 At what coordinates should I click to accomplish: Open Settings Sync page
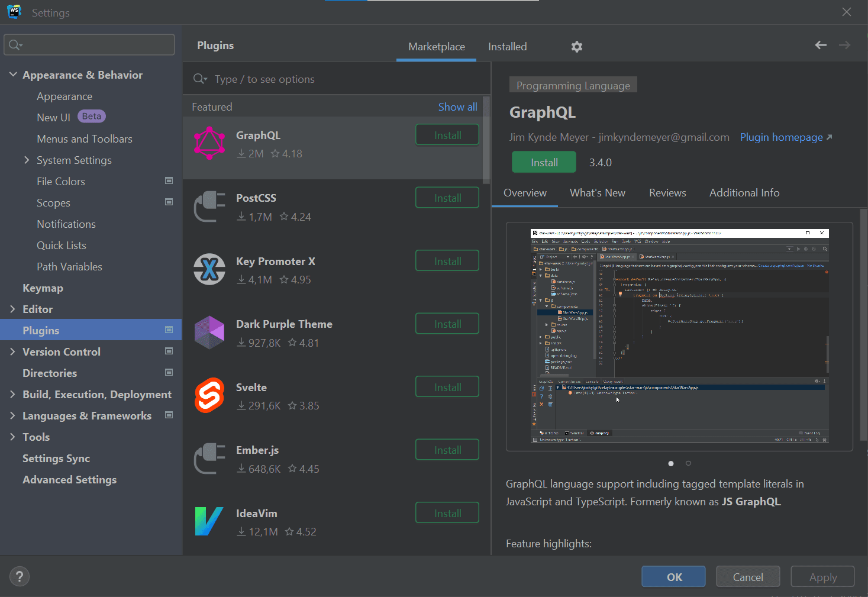56,458
